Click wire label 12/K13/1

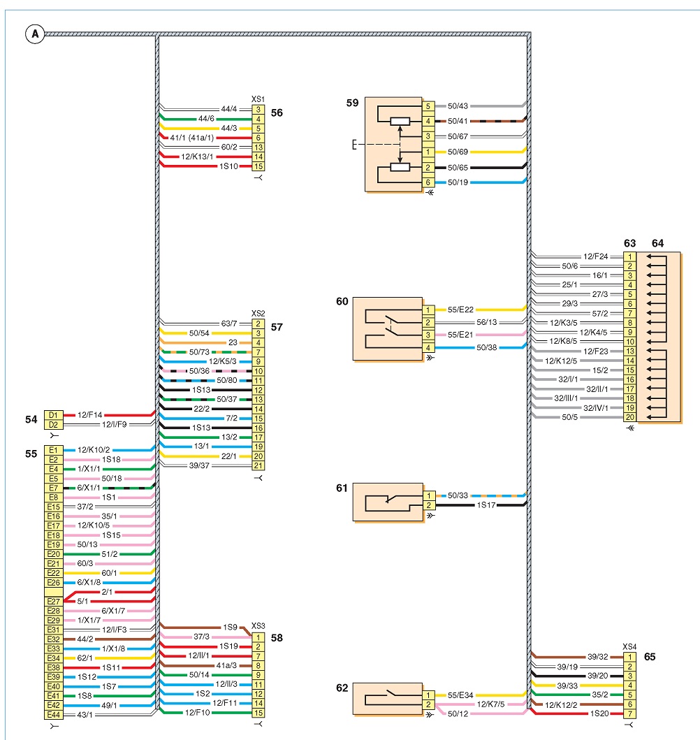click(x=197, y=157)
